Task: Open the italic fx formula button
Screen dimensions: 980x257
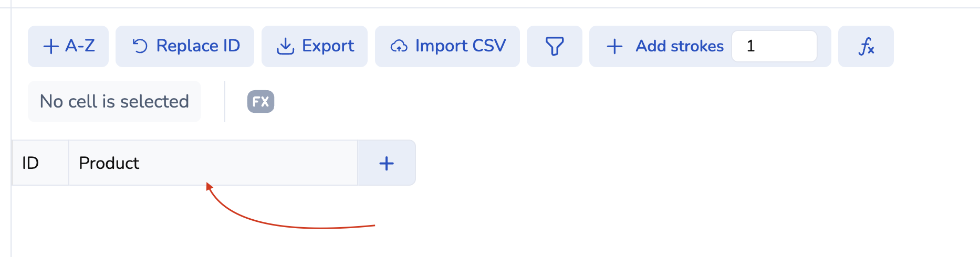Action: [866, 46]
